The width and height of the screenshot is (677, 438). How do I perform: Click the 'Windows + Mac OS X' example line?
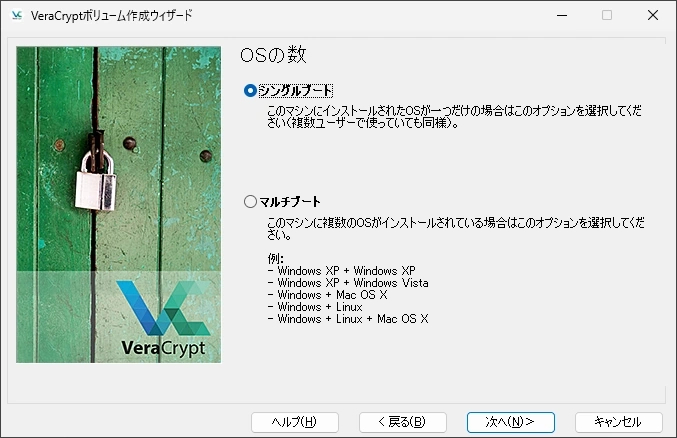(x=327, y=295)
